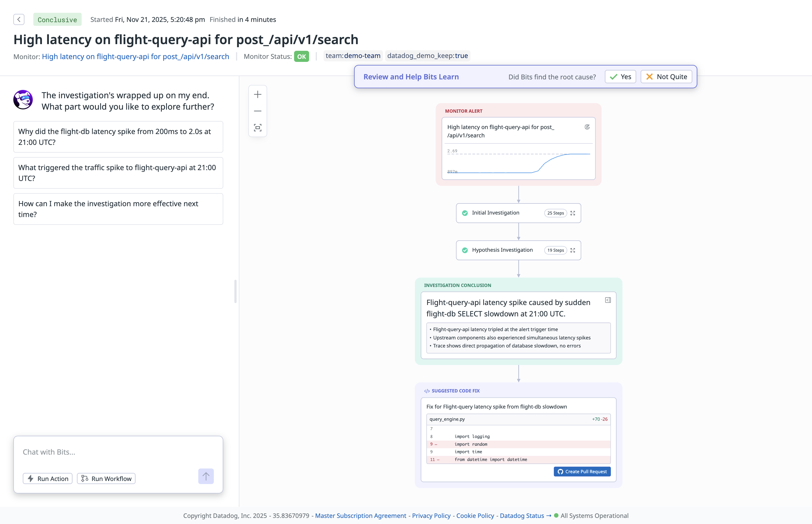
Task: Expand the Hypothesis Investigation steps icon
Action: tap(573, 250)
